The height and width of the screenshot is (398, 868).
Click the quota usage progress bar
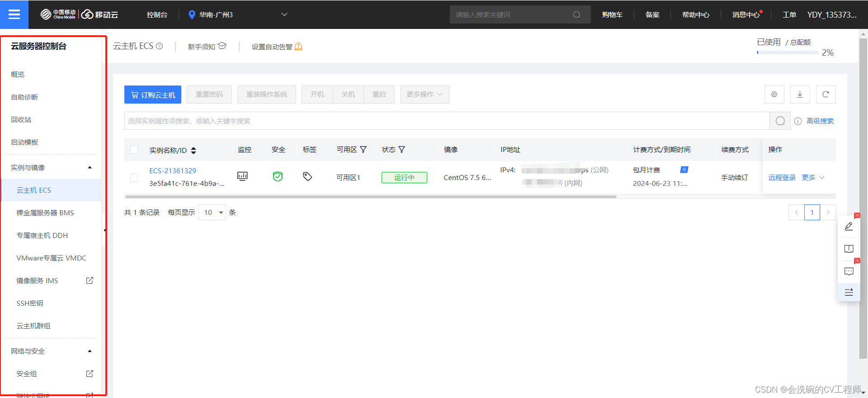coord(788,52)
